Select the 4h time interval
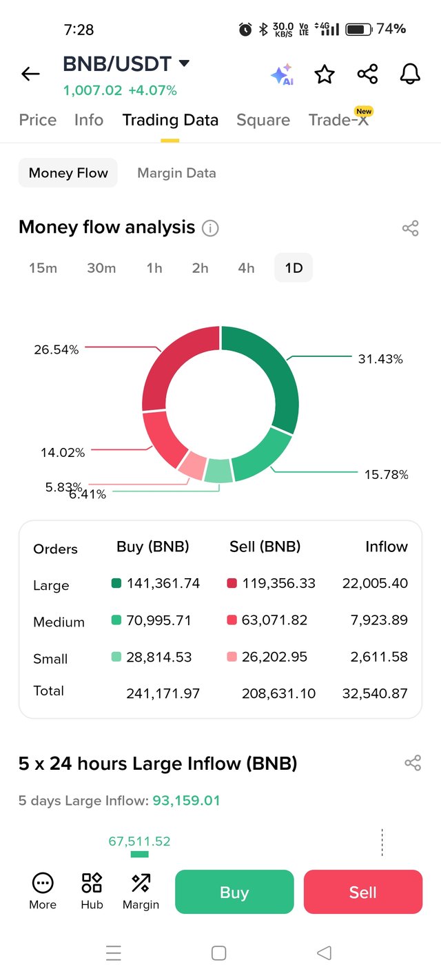This screenshot has height=980, width=441. (x=246, y=268)
